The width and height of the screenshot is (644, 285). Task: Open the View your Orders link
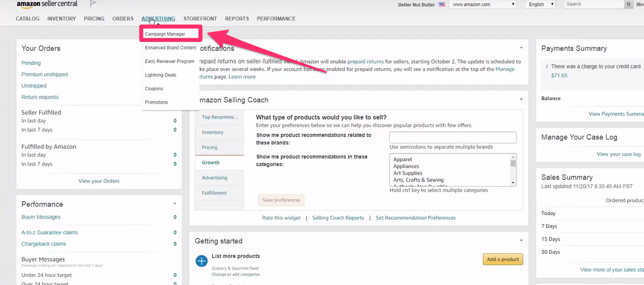(x=99, y=181)
